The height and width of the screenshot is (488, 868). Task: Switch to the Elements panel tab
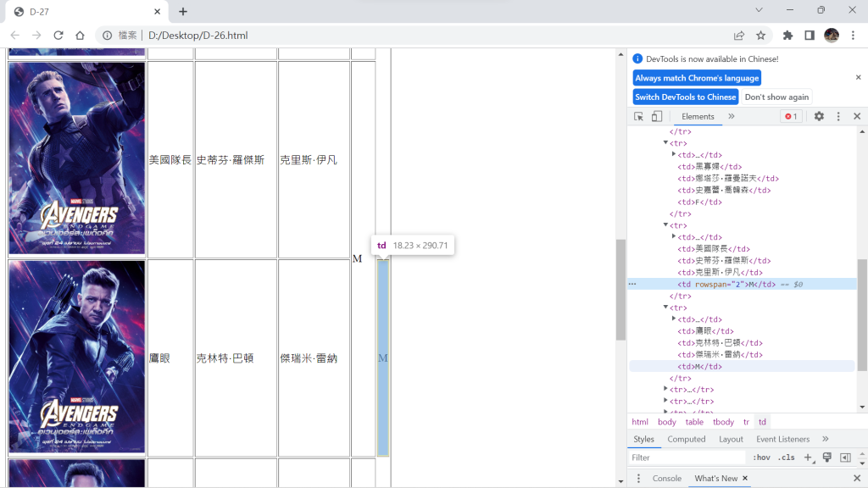698,117
